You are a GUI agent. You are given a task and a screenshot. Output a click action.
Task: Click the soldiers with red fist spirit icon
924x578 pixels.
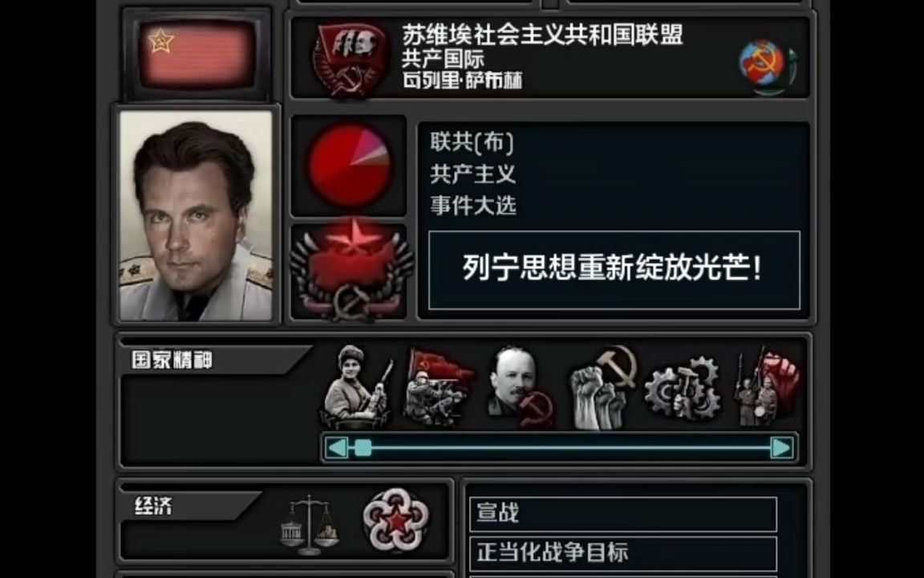[x=766, y=387]
